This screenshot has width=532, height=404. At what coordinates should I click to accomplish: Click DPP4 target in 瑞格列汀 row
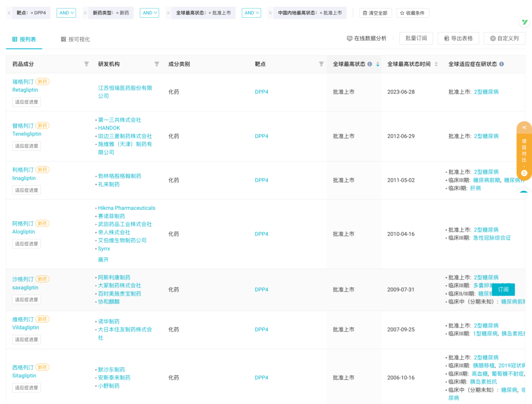click(261, 92)
